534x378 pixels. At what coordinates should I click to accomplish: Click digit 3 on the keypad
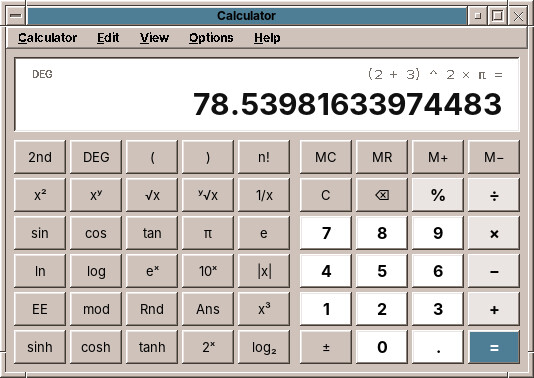[x=438, y=309]
